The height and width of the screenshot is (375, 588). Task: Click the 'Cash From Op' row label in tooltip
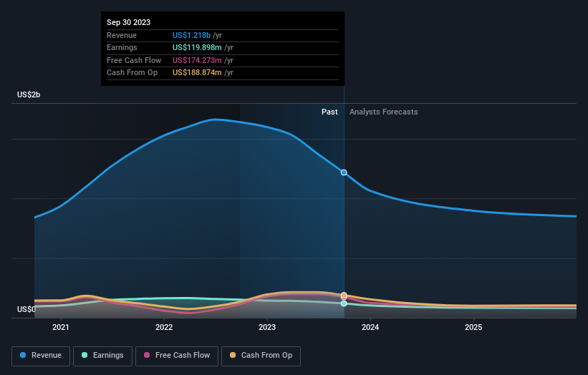(132, 73)
